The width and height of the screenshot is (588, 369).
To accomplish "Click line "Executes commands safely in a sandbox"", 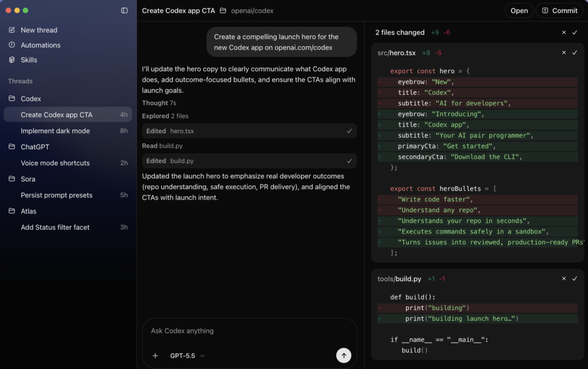I will (477, 232).
